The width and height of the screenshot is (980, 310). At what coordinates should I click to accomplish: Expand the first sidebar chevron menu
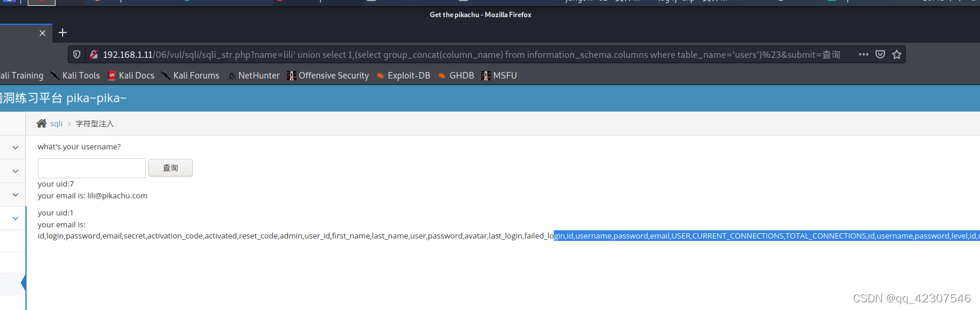point(15,148)
